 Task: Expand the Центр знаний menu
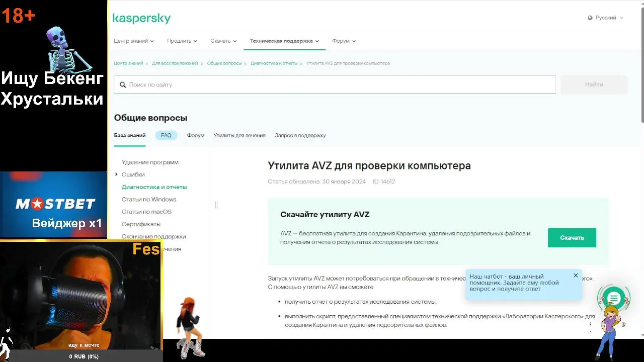point(134,41)
